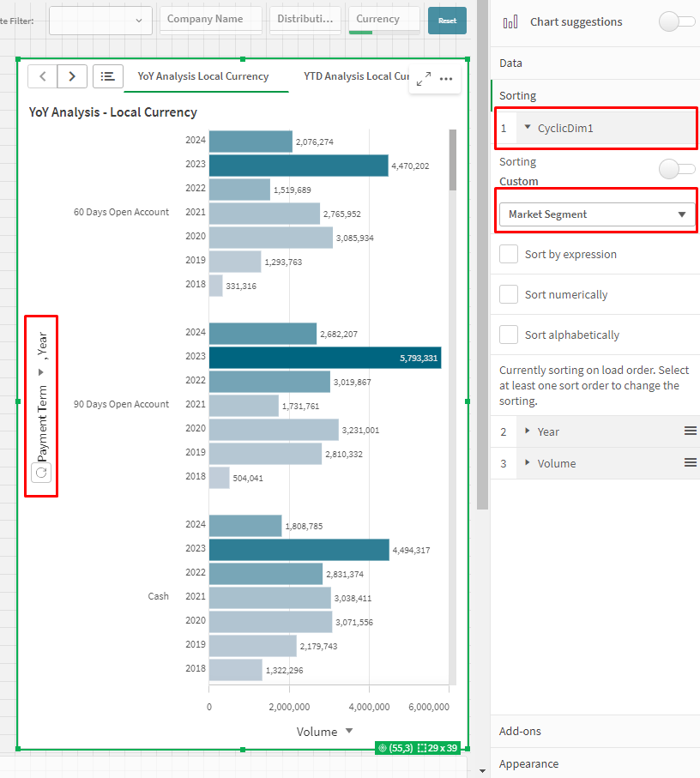Open the Add-ons section
The image size is (700, 778).
(594, 731)
